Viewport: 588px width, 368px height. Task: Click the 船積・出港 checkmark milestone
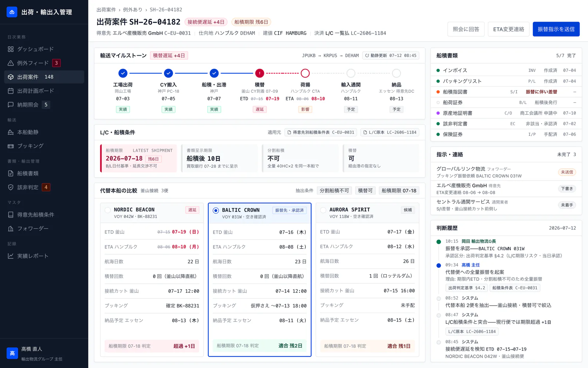[x=214, y=73]
